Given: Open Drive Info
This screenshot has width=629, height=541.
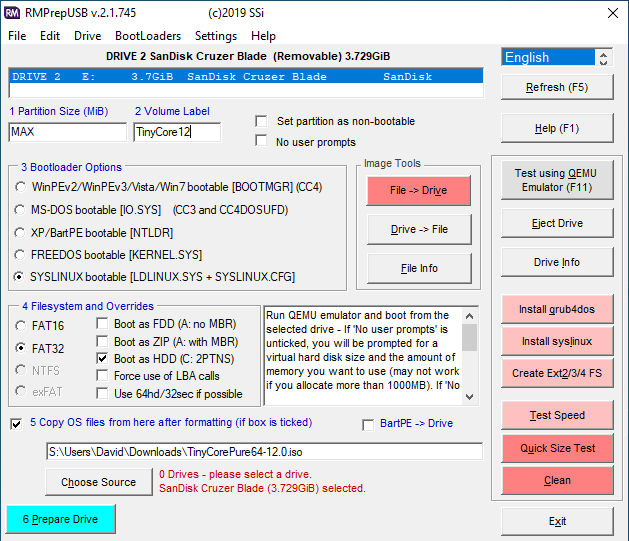Looking at the screenshot, I should click(557, 262).
